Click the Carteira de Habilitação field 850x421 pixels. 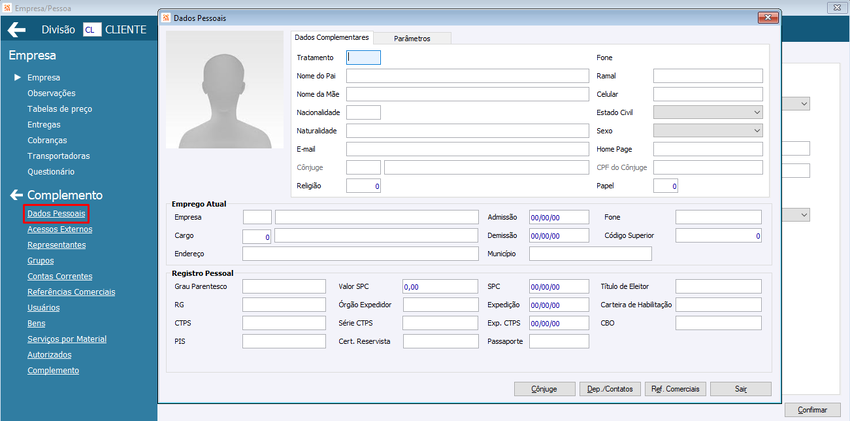[718, 305]
